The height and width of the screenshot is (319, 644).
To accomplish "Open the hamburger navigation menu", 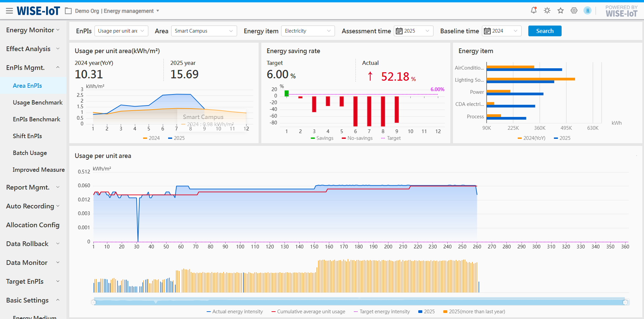I will (x=9, y=11).
